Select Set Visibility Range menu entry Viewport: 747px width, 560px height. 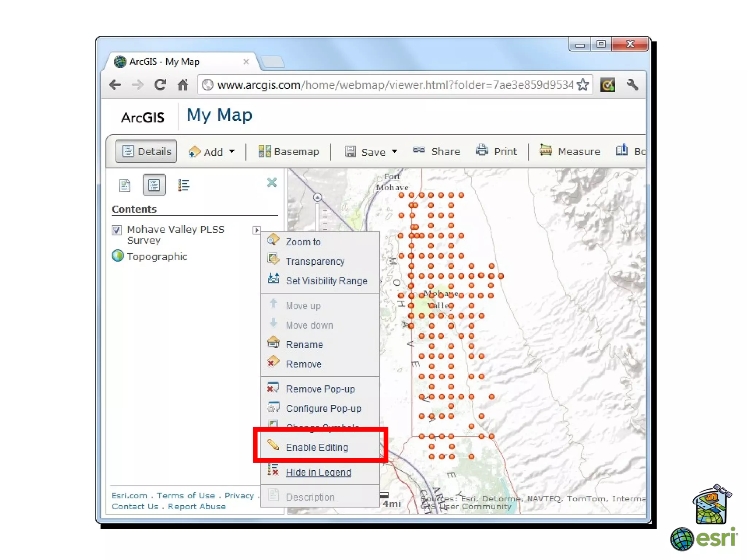[x=326, y=281]
